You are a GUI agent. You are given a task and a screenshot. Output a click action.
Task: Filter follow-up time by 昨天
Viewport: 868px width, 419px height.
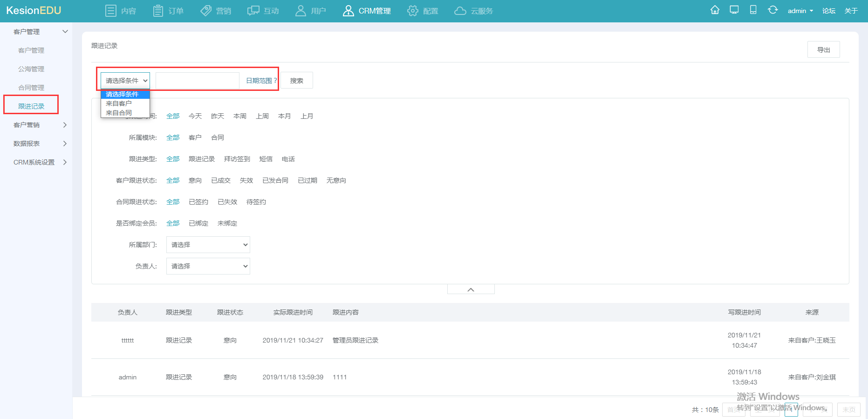click(x=218, y=116)
